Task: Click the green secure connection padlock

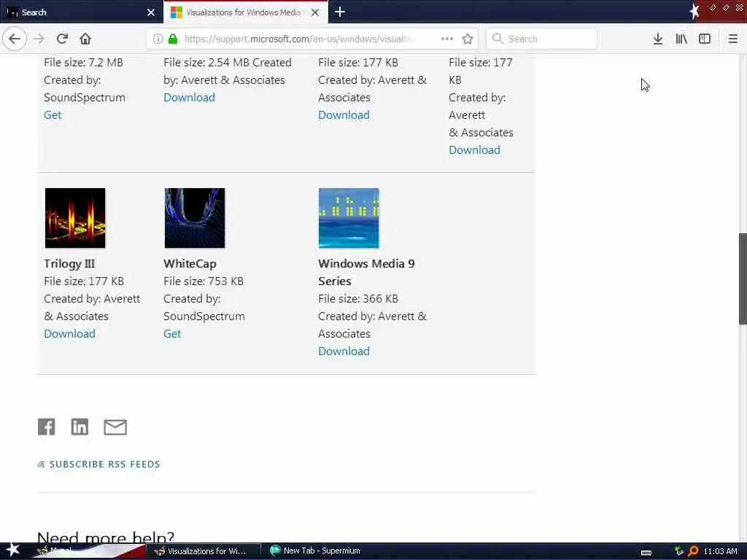Action: [x=173, y=39]
